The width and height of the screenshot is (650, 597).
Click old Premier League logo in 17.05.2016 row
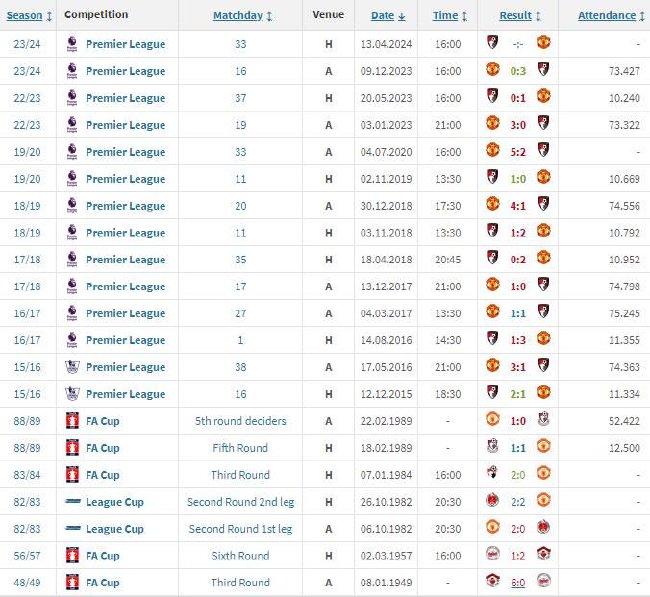(72, 367)
